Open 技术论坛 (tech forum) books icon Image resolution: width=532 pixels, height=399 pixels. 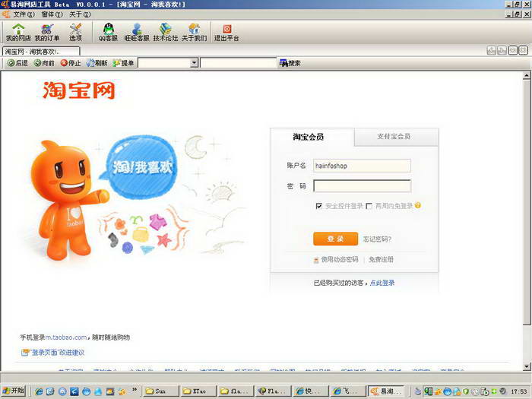coord(166,33)
